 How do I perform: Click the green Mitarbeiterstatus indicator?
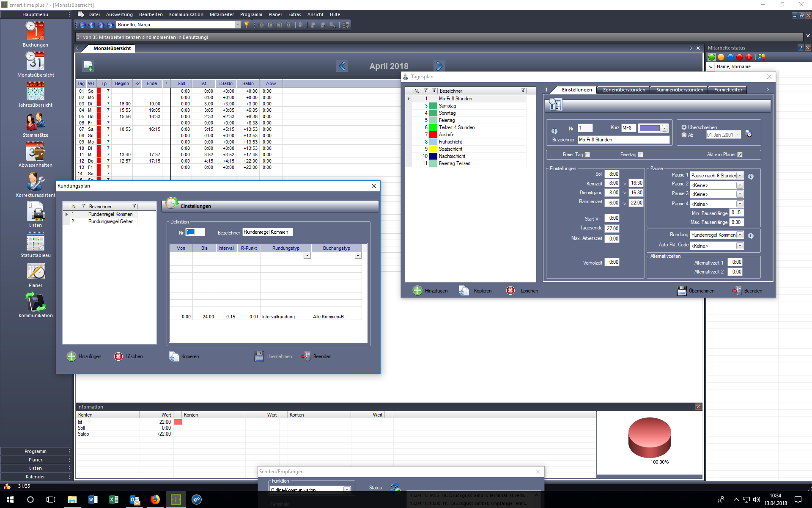pyautogui.click(x=712, y=57)
